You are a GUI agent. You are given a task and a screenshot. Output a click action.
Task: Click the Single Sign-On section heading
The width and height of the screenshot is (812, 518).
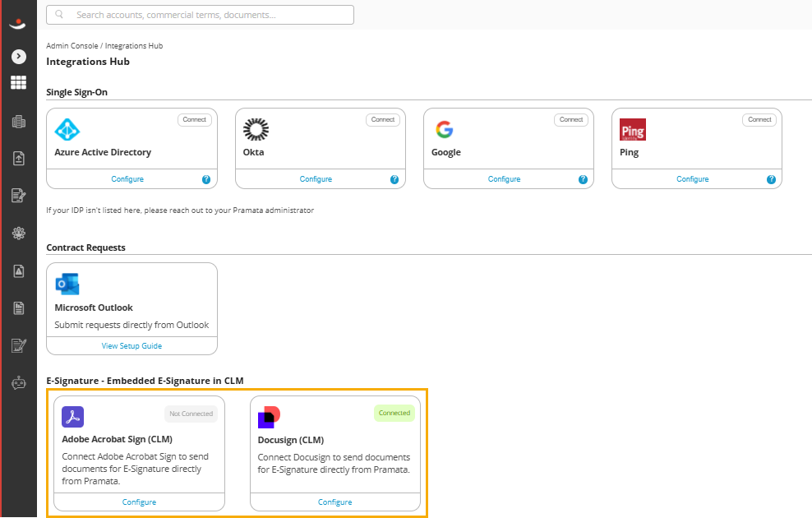pyautogui.click(x=76, y=92)
